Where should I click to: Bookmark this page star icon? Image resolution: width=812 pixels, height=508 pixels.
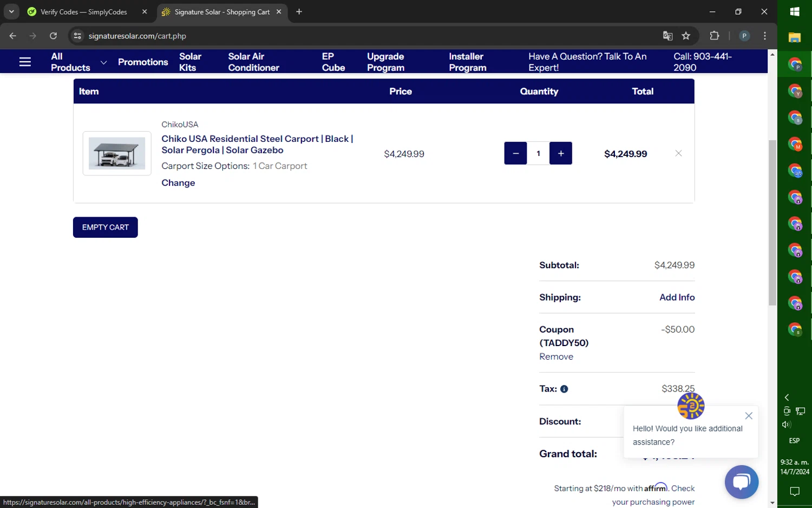(x=686, y=36)
